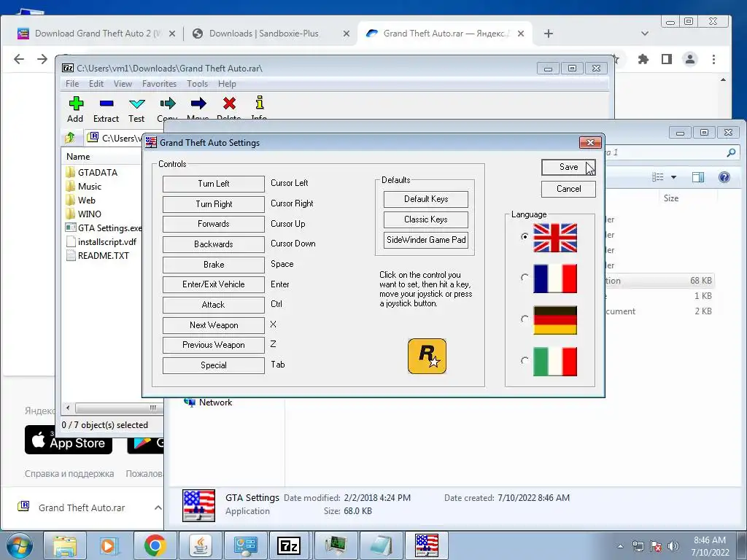Click the Special control button
The width and height of the screenshot is (747, 560).
[214, 366]
